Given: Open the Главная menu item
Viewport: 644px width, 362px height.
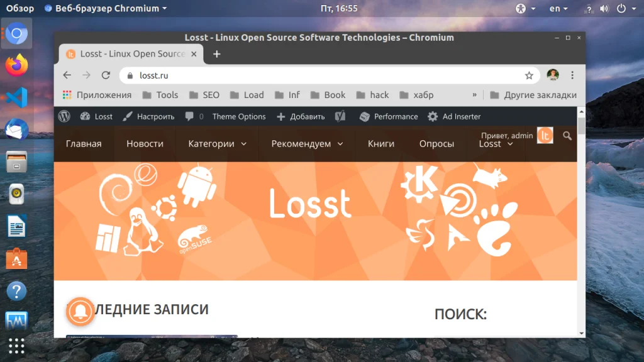Looking at the screenshot, I should click(84, 144).
